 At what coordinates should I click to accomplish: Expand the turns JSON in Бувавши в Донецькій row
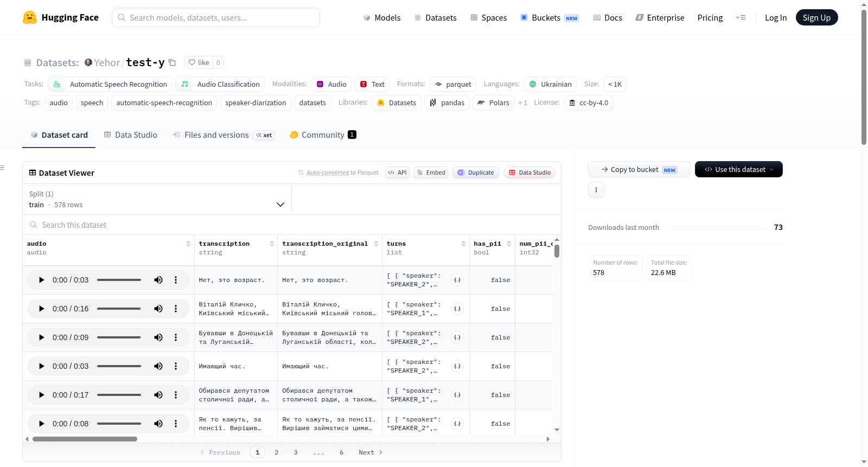[x=457, y=337]
